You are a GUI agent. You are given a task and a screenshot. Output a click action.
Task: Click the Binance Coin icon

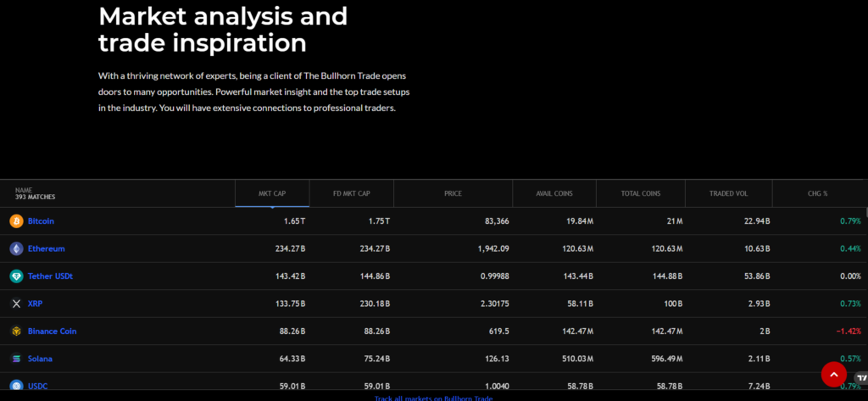15,331
